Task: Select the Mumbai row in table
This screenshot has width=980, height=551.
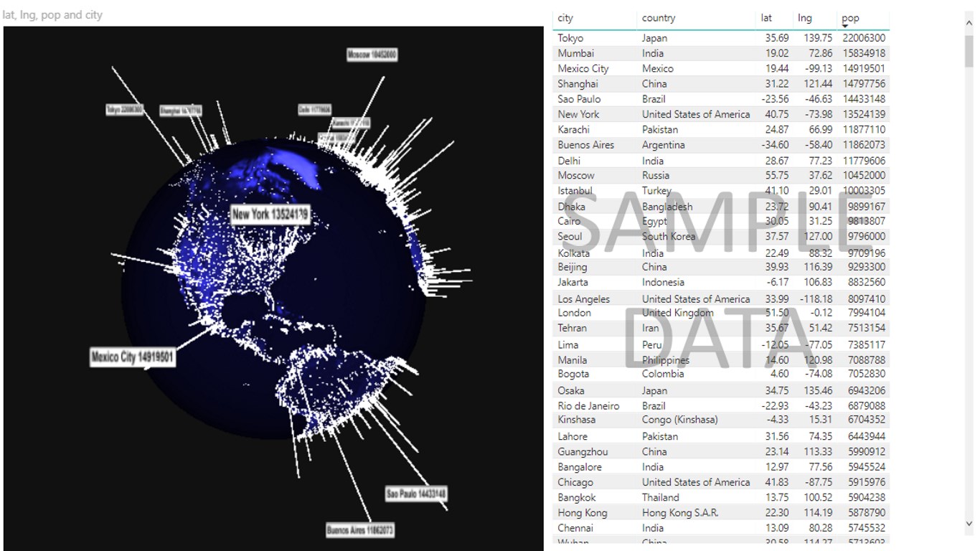Action: (722, 53)
